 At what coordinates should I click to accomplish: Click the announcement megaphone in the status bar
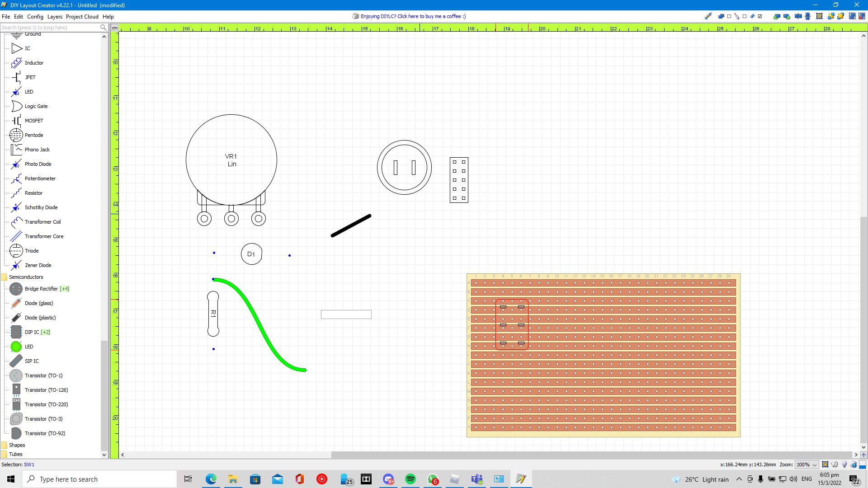click(834, 465)
